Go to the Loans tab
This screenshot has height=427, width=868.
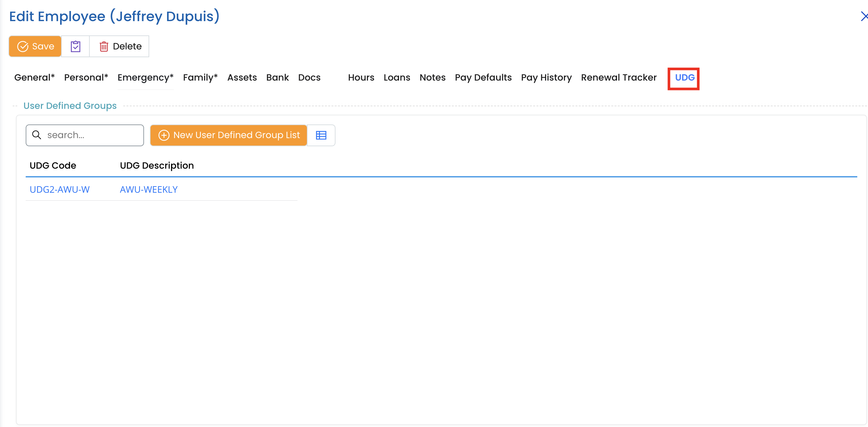397,78
